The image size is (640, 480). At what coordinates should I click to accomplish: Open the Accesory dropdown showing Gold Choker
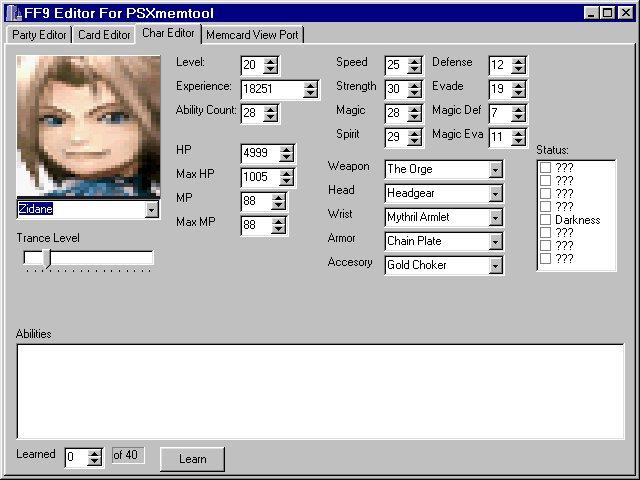496,266
